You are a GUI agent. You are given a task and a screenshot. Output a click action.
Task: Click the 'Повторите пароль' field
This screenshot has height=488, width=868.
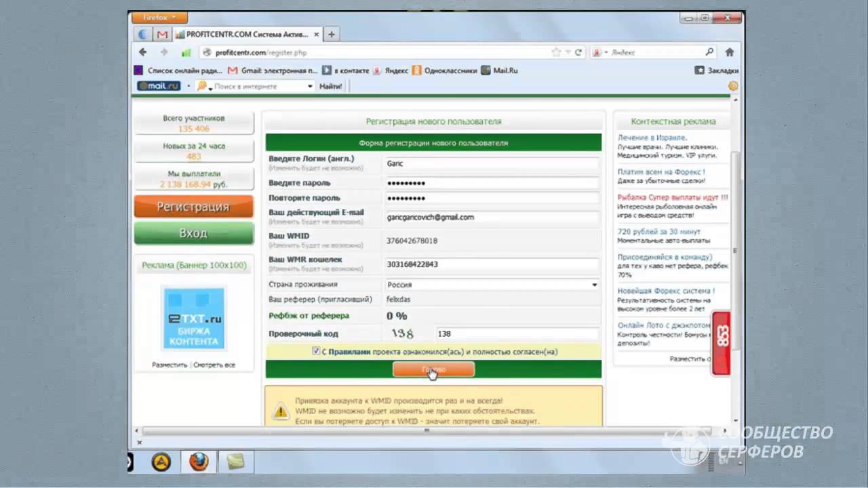click(492, 198)
